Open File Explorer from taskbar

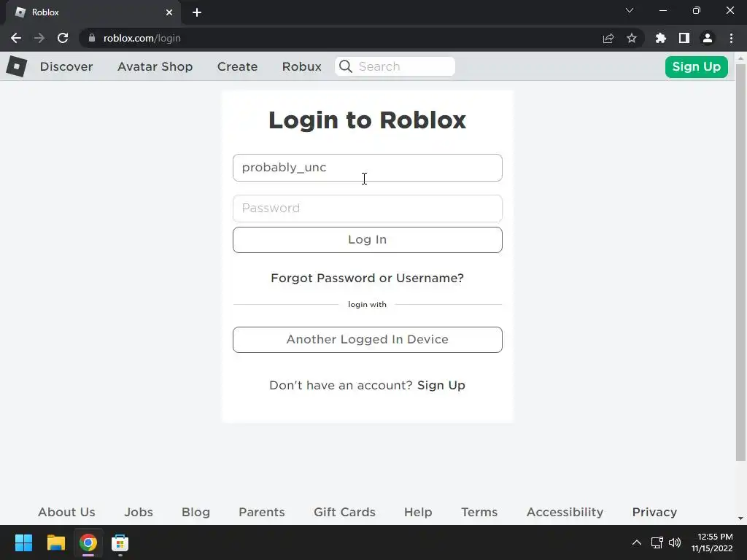click(55, 542)
